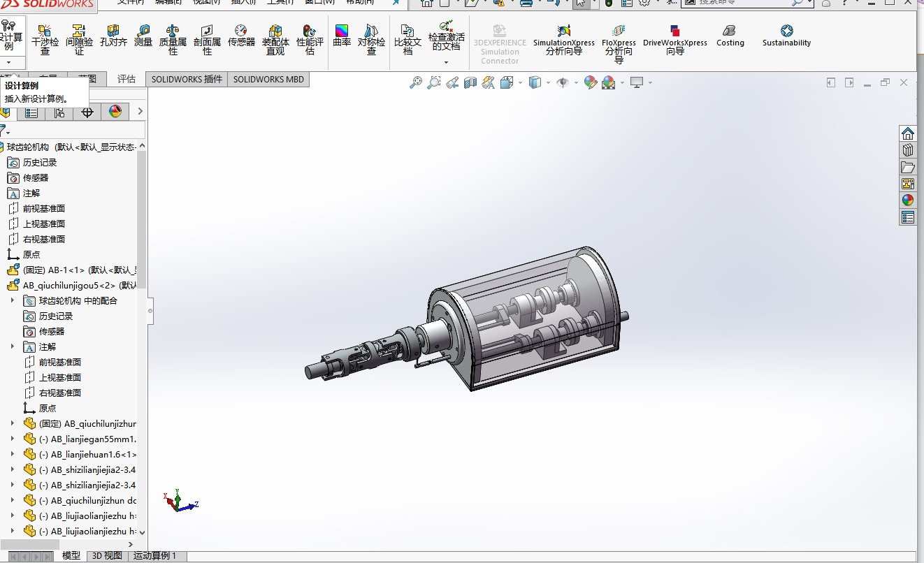The width and height of the screenshot is (924, 563).
Task: Select AB_qiuchilunjigou5<2> subassembly
Action: (x=72, y=285)
